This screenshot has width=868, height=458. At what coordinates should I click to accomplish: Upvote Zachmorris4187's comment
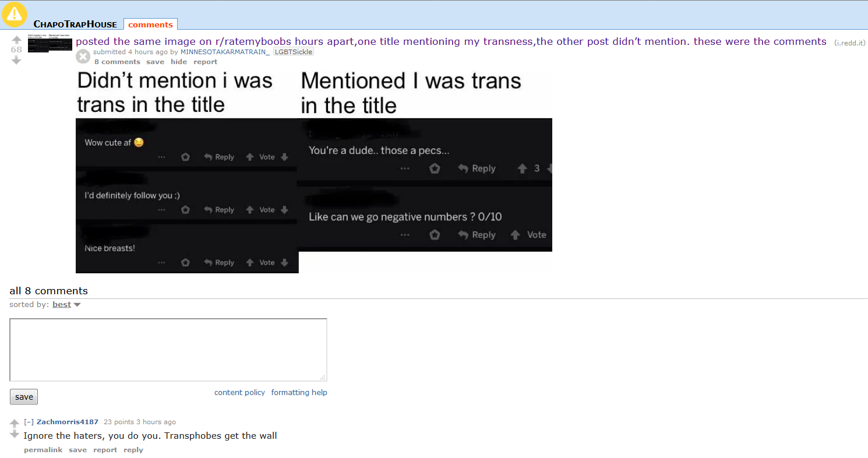pyautogui.click(x=15, y=424)
